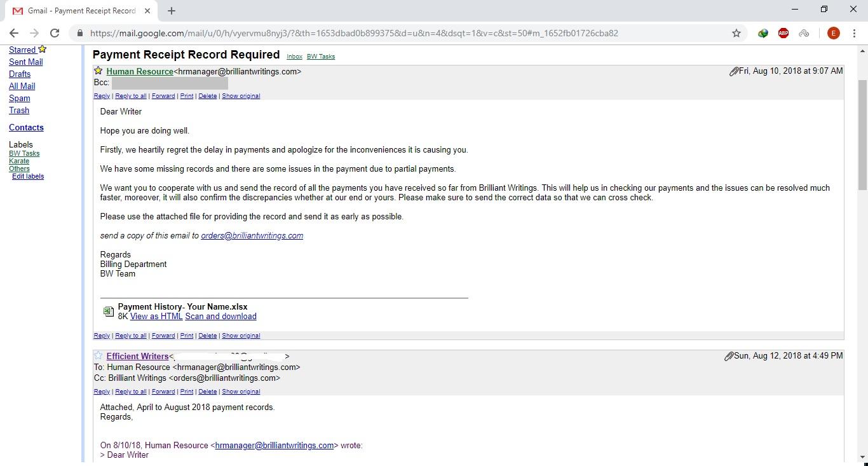Open the Human Resource sender name
The width and height of the screenshot is (868, 466).
140,71
